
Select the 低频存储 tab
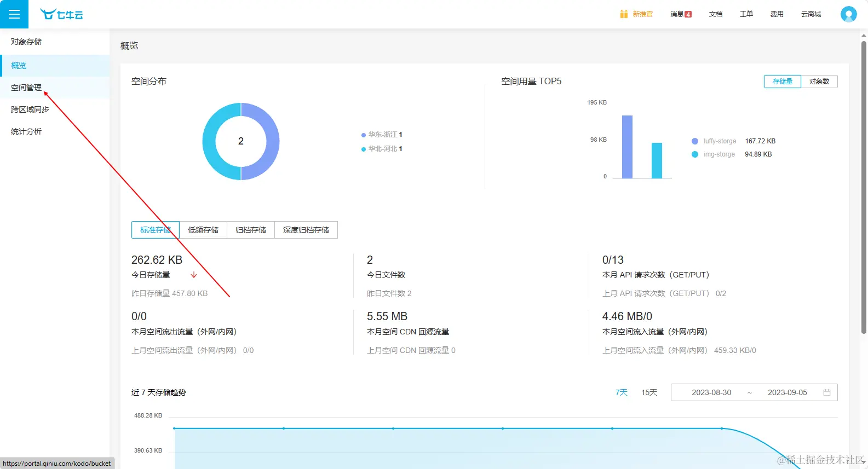coord(203,230)
